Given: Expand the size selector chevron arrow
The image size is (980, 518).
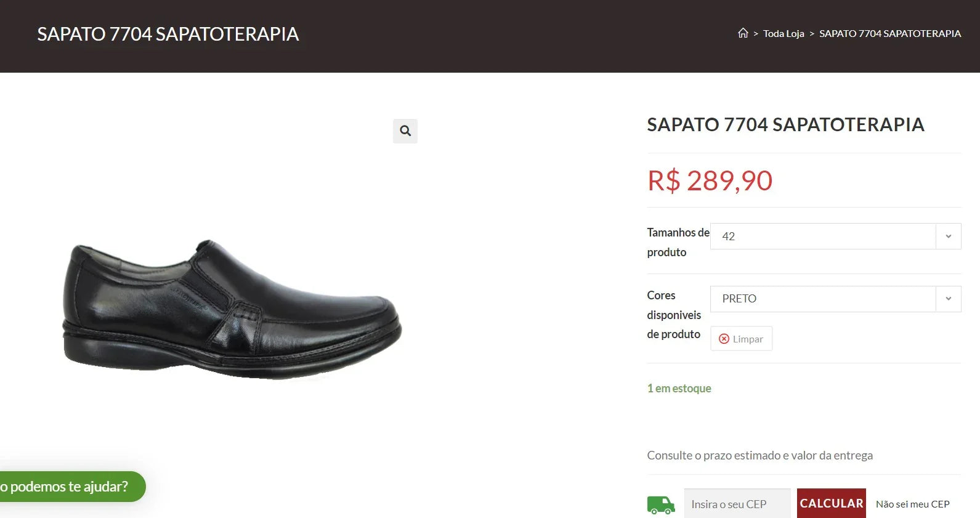Looking at the screenshot, I should coord(947,236).
